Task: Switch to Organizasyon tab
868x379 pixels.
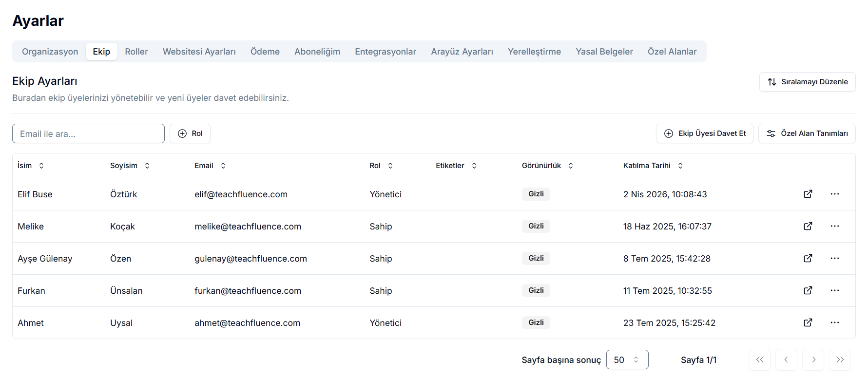Action: click(50, 52)
